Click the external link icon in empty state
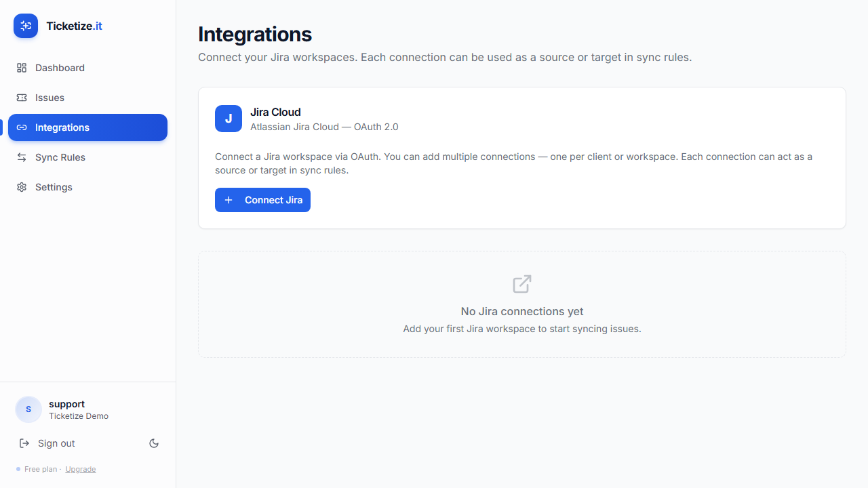Image resolution: width=868 pixels, height=488 pixels. pos(522,284)
